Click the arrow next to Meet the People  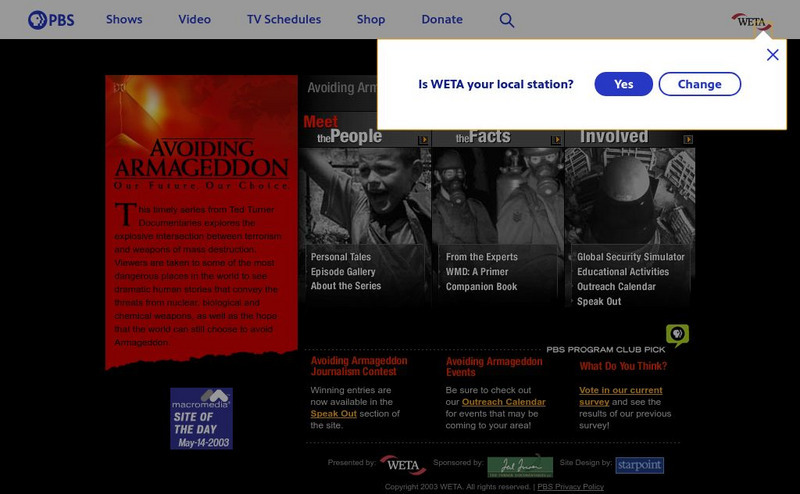[423, 140]
